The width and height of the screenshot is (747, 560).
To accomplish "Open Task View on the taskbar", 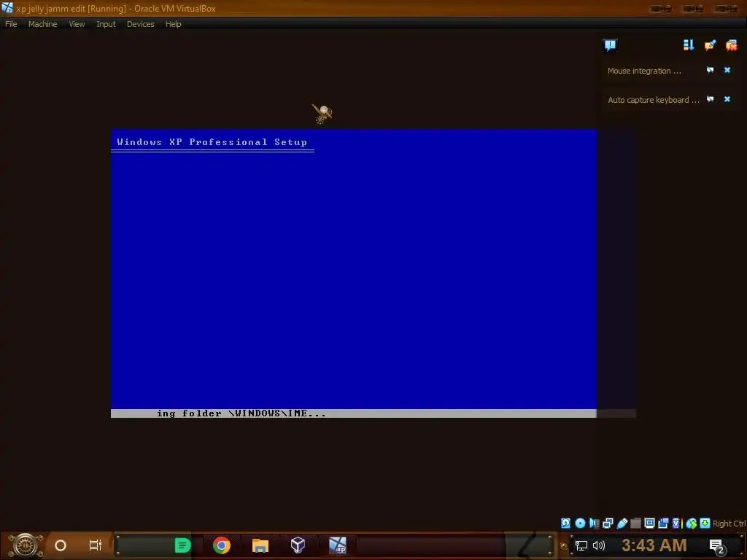I will pos(96,545).
